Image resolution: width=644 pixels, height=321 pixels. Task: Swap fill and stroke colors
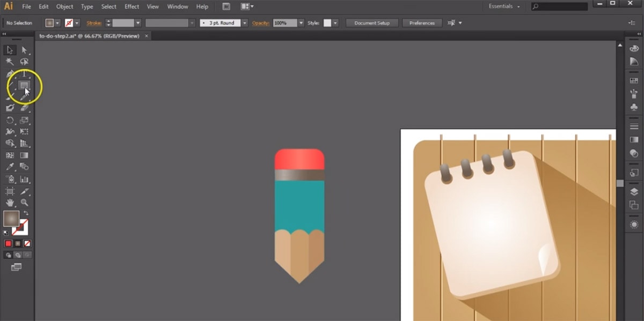(x=26, y=213)
